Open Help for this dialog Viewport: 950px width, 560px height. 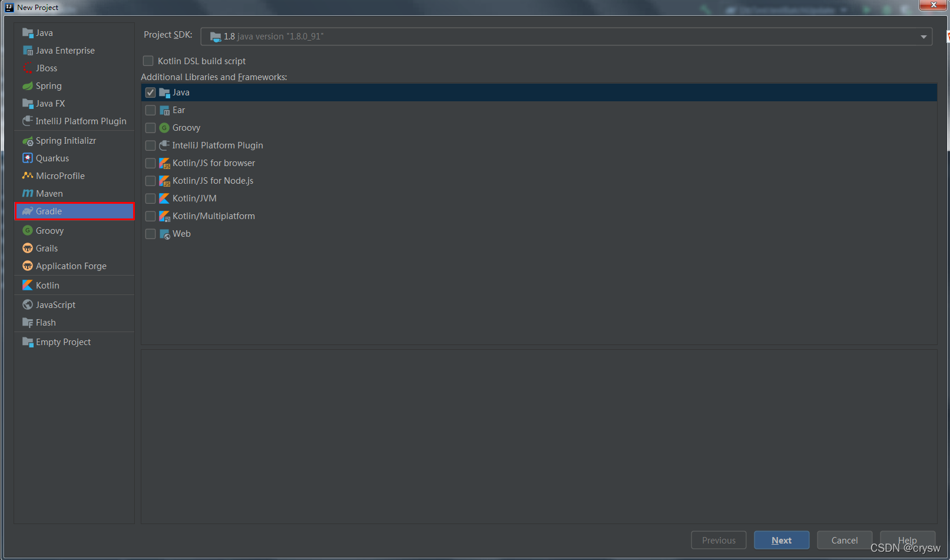(x=908, y=540)
